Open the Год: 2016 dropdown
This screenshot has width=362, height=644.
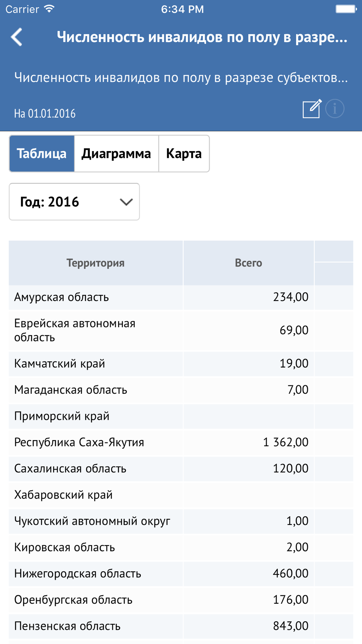pos(74,202)
